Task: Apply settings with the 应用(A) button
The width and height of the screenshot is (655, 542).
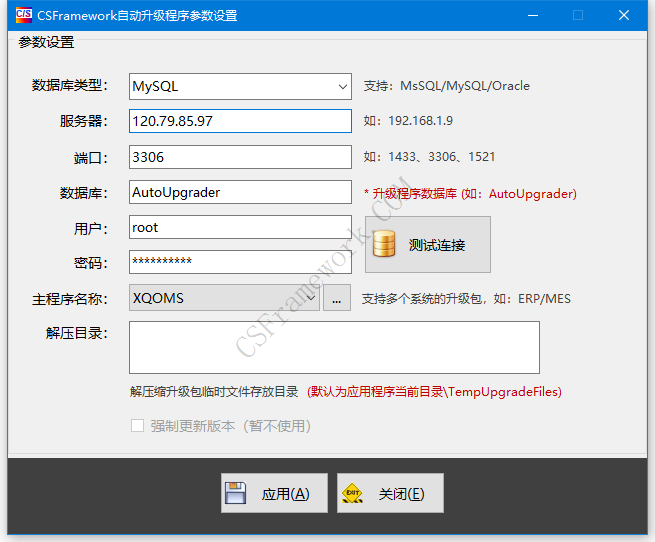Action: click(274, 493)
